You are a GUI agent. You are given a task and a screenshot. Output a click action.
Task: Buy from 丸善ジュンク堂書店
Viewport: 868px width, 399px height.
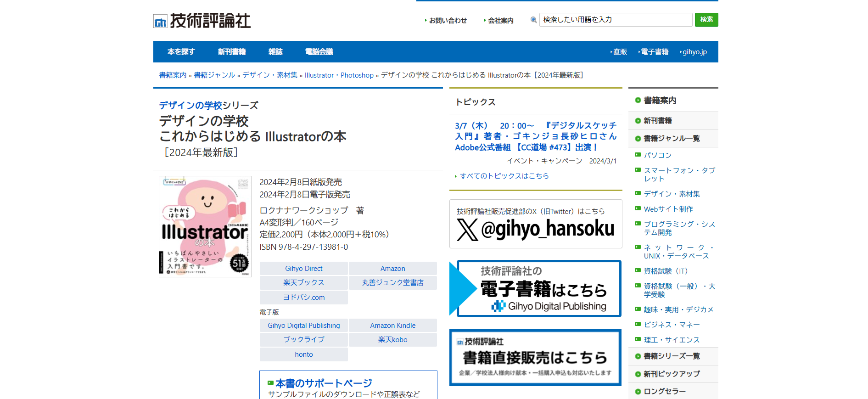click(392, 283)
